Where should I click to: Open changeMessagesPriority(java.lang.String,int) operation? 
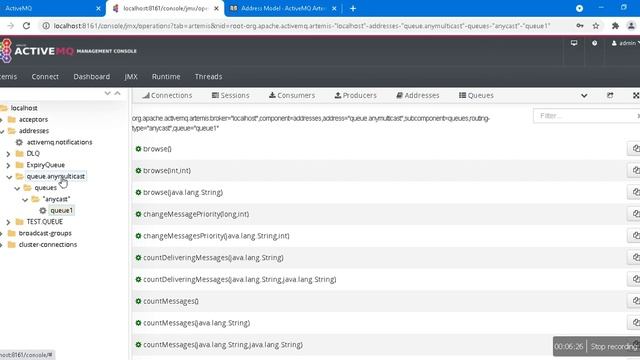click(216, 236)
